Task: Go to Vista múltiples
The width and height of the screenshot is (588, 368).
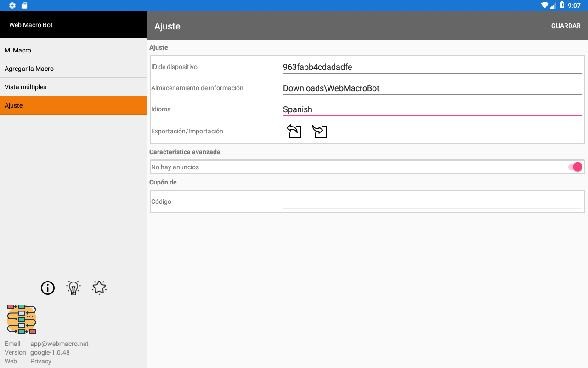Action: pyautogui.click(x=73, y=87)
